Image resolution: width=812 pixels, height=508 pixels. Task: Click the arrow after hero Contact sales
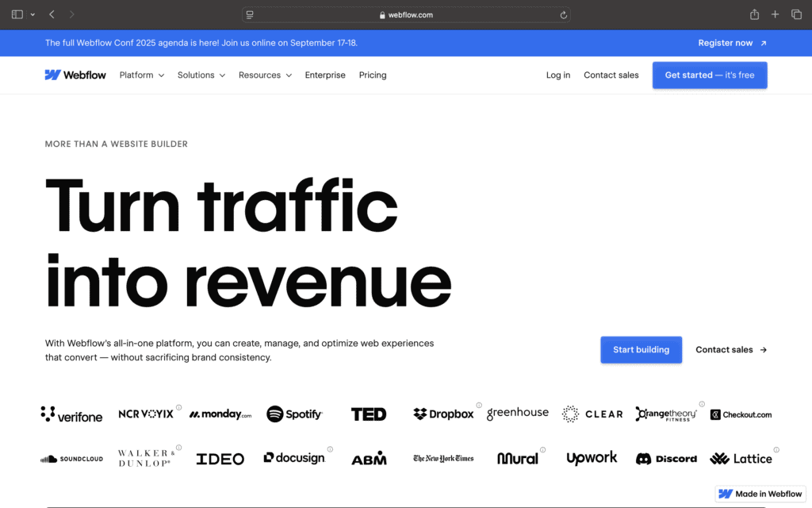(764, 350)
